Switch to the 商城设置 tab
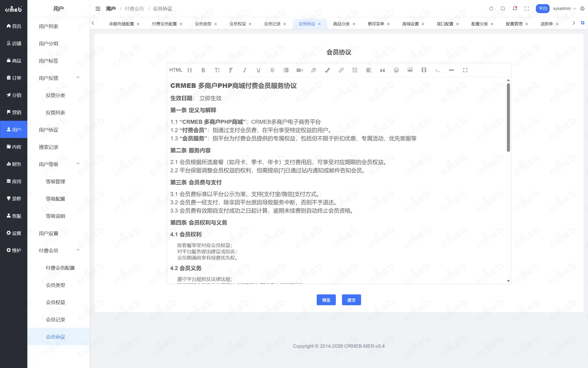This screenshot has height=368, width=588. [x=410, y=24]
